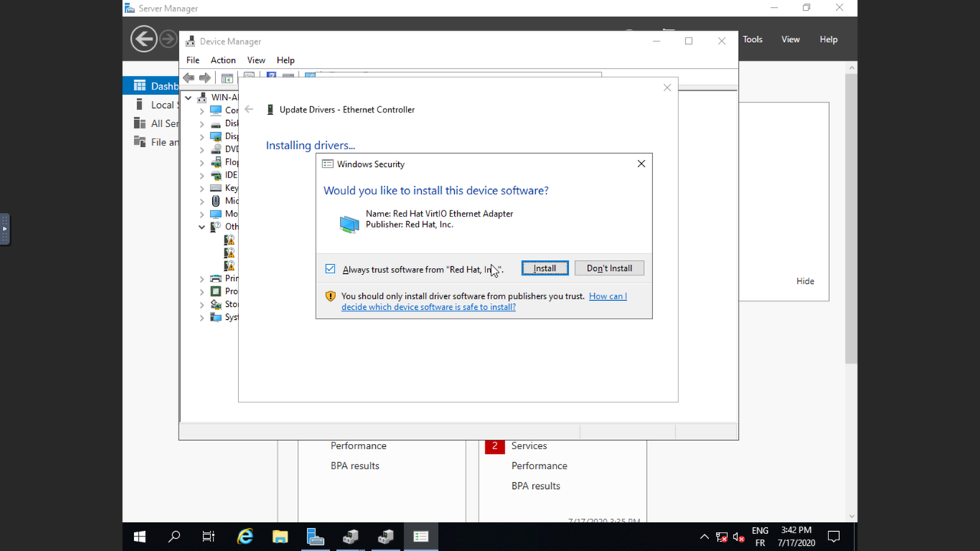The height and width of the screenshot is (551, 980).
Task: Click Server Manager large Back arrow button
Action: pyautogui.click(x=144, y=39)
